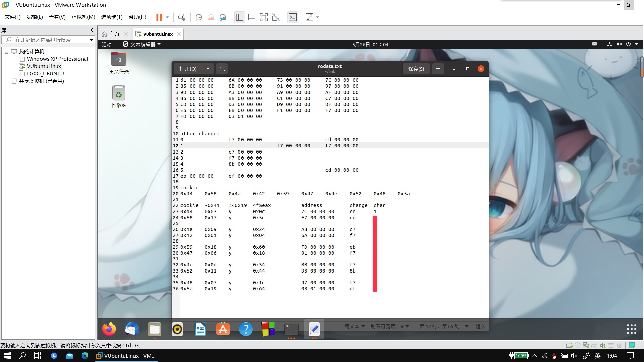Open the 文件(F) menu
This screenshot has width=644, height=362.
click(12, 17)
